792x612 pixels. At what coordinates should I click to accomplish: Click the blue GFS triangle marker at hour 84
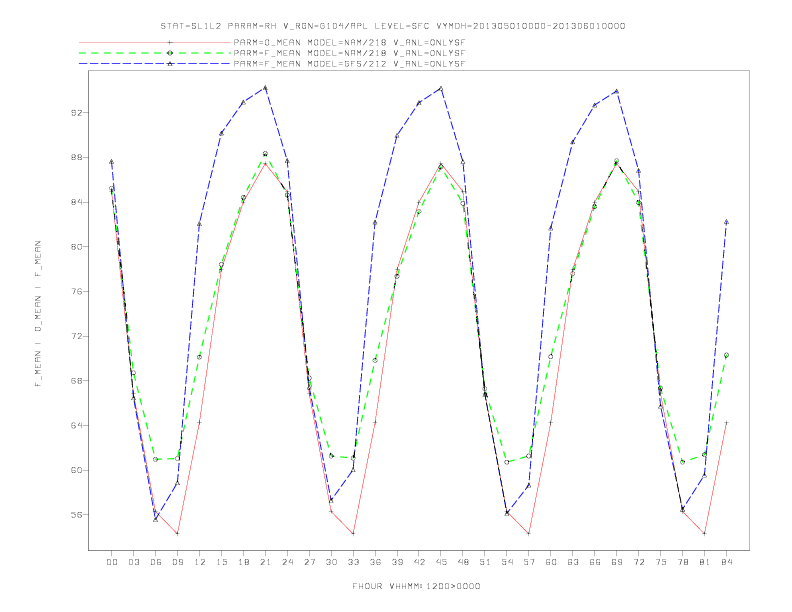pyautogui.click(x=726, y=222)
